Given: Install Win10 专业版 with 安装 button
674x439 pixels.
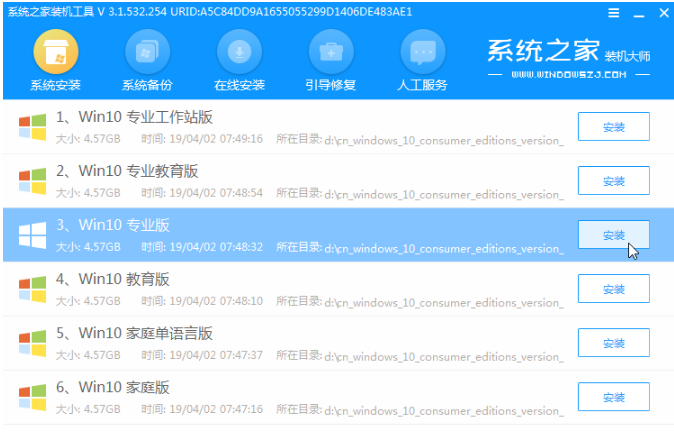Looking at the screenshot, I should [613, 235].
